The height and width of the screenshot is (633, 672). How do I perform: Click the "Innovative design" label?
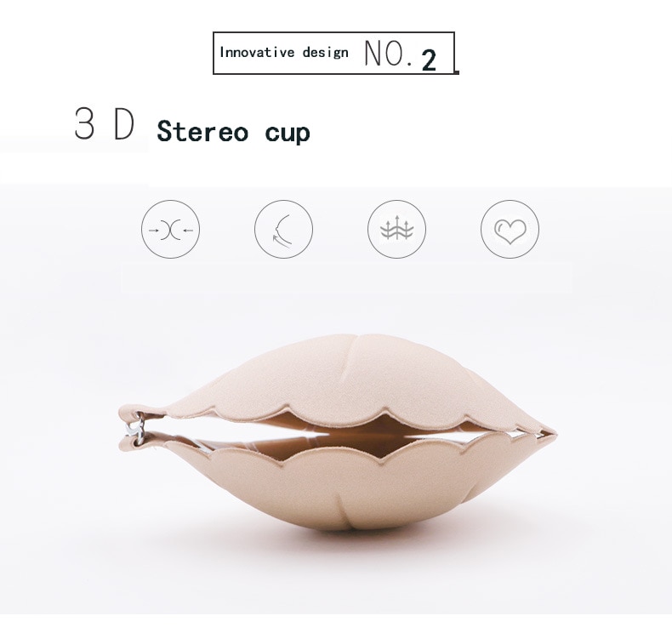[284, 52]
